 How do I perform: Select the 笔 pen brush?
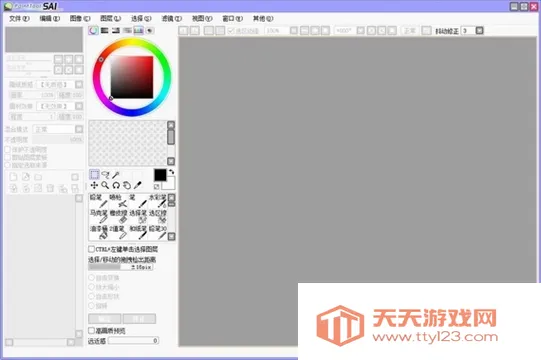138,201
